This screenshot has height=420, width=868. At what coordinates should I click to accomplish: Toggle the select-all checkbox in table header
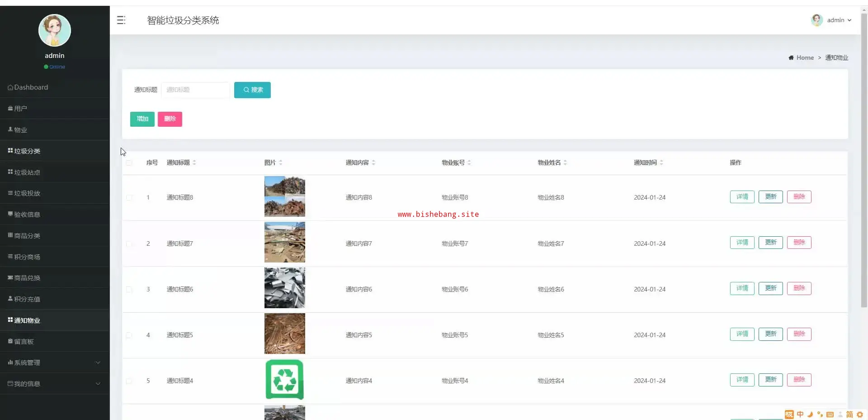129,163
